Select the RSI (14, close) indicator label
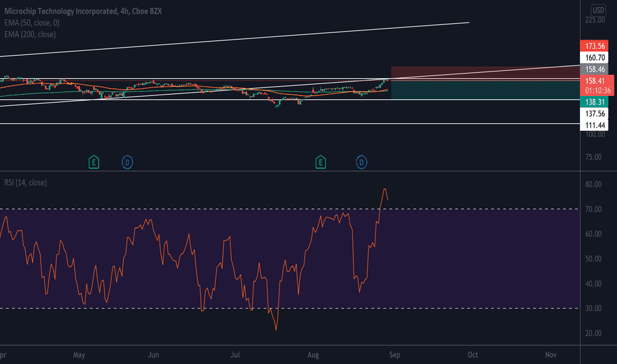Viewport: 617px width, 364px height. click(x=26, y=182)
